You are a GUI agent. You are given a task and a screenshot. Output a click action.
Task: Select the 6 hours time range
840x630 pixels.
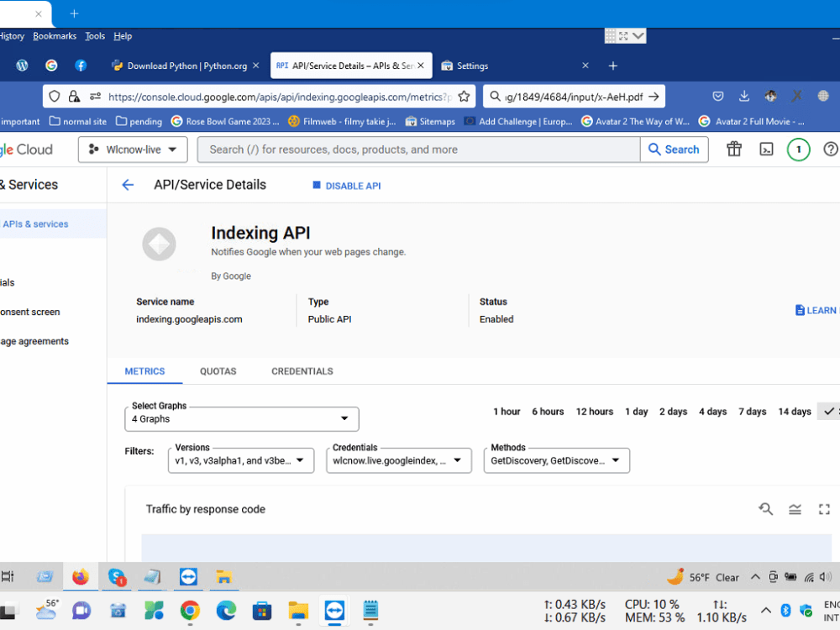click(548, 412)
